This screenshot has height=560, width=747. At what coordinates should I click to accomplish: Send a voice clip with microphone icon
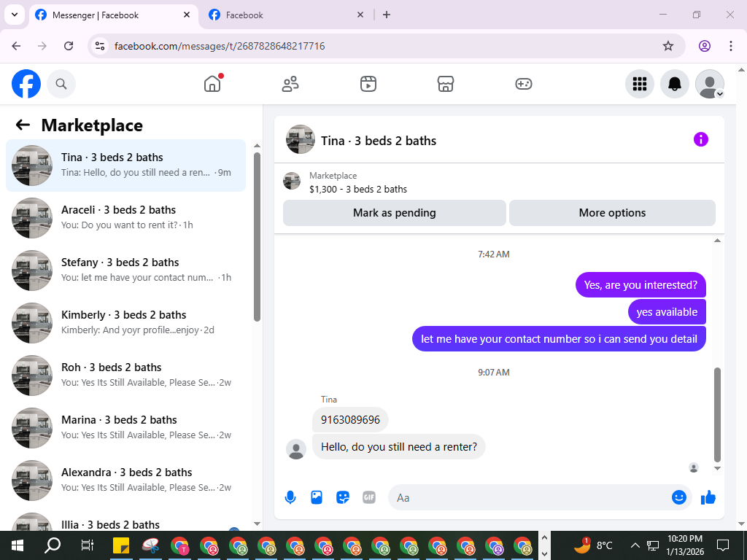290,497
